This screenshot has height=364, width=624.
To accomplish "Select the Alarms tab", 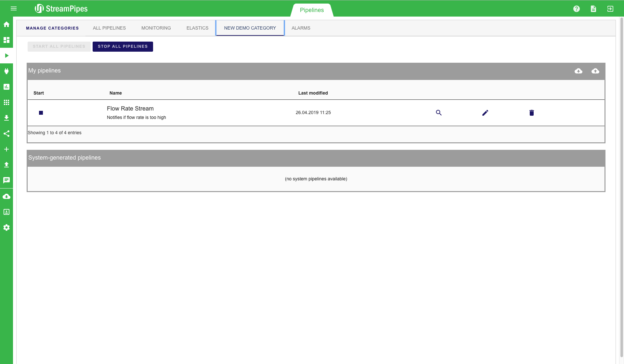I will pyautogui.click(x=301, y=28).
